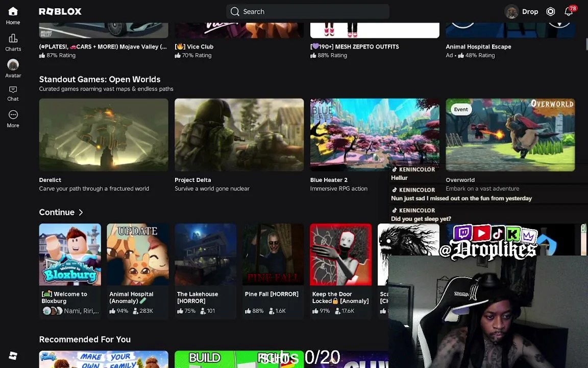
Task: Open the Robux hexagon icon
Action: [550, 12]
